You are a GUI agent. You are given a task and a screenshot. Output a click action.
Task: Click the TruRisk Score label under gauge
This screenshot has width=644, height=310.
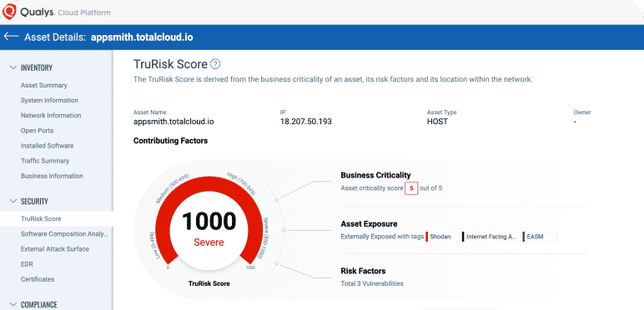pos(209,283)
